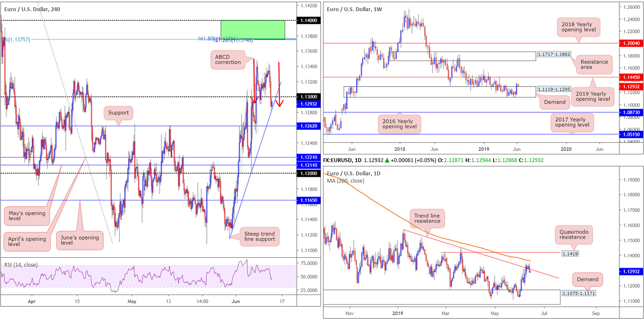The image size is (644, 319).
Task: Click the blue 1.12932 label on the 240 chart
Action: pyautogui.click(x=308, y=103)
